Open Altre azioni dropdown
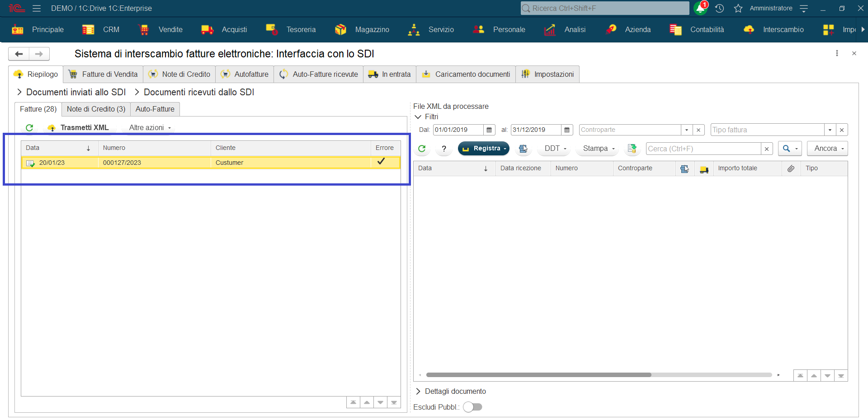This screenshot has height=420, width=868. [x=150, y=128]
